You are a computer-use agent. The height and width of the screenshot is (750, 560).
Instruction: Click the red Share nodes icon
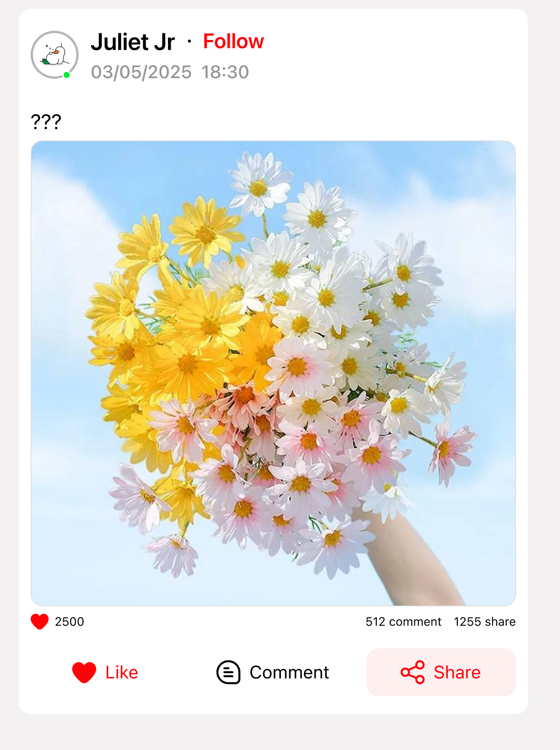click(412, 672)
